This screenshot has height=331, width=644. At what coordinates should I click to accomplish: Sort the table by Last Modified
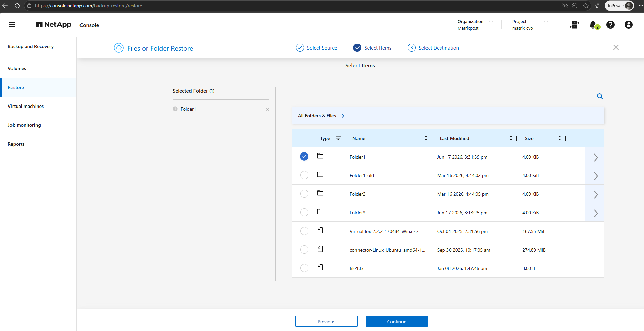[x=511, y=138]
